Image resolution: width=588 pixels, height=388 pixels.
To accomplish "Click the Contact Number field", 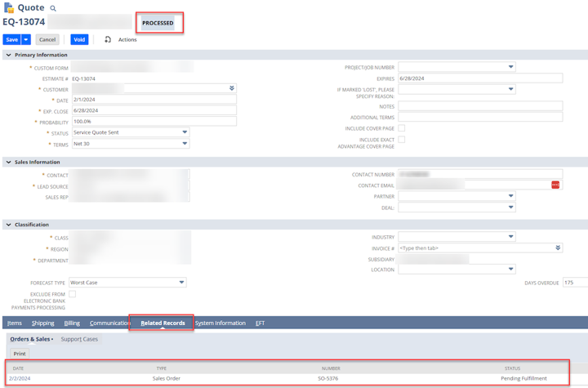I will [x=480, y=174].
